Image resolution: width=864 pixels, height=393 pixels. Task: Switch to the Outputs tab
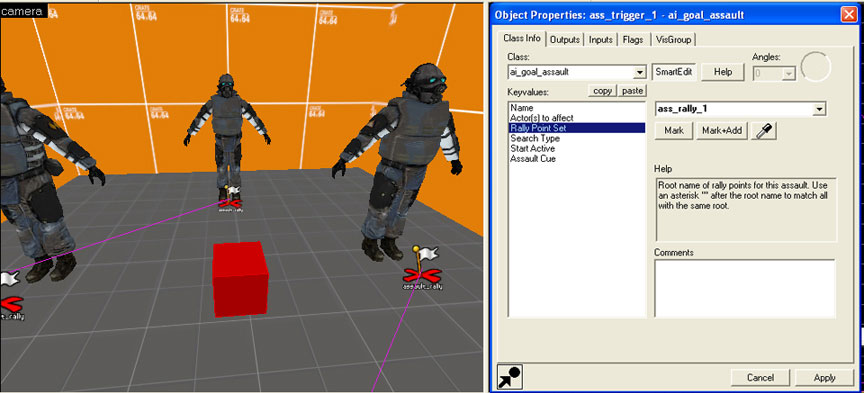click(565, 40)
